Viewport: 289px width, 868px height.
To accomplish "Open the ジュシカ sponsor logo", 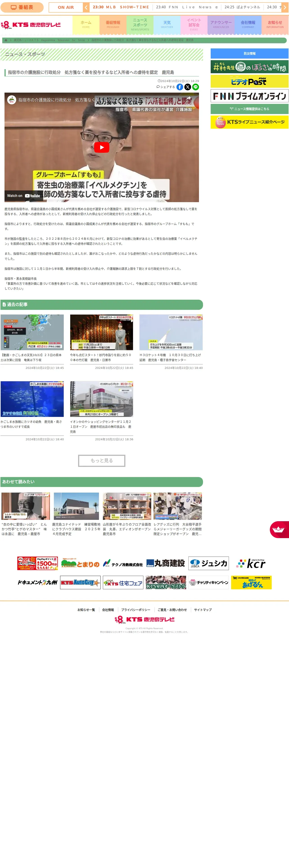I will point(209,563).
